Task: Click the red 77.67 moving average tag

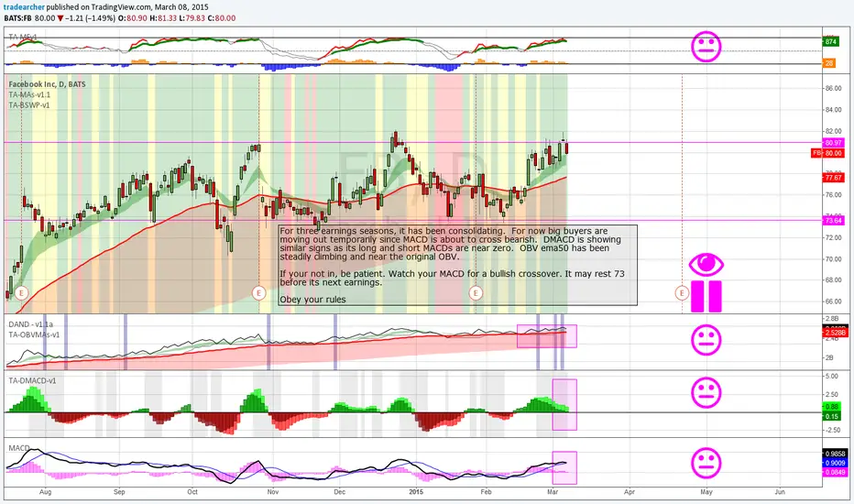Action: pos(833,178)
